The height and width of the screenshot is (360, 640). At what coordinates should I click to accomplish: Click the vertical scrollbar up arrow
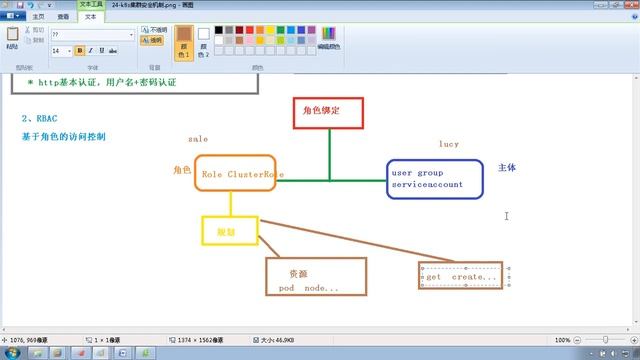coord(636,78)
